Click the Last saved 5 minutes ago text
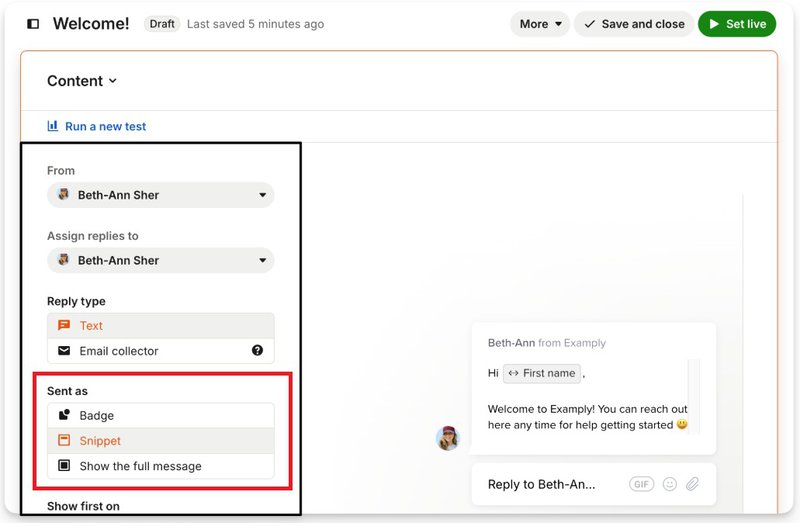Screen dimensions: 800x523 [256, 24]
